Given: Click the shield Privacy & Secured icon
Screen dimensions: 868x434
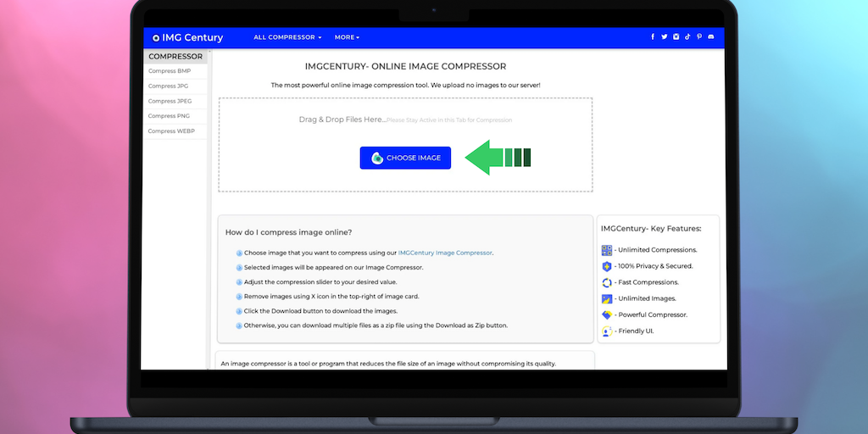Looking at the screenshot, I should [607, 266].
